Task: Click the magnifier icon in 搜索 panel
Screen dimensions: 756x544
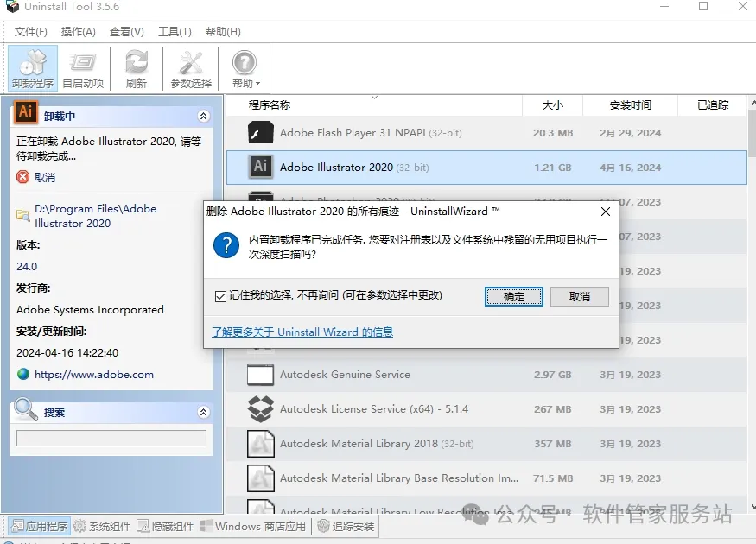Action: (x=26, y=409)
